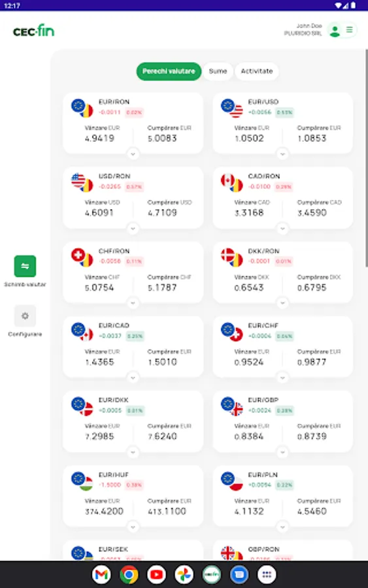Image resolution: width=368 pixels, height=588 pixels.
Task: Open YouTube from the dock
Action: click(x=156, y=574)
